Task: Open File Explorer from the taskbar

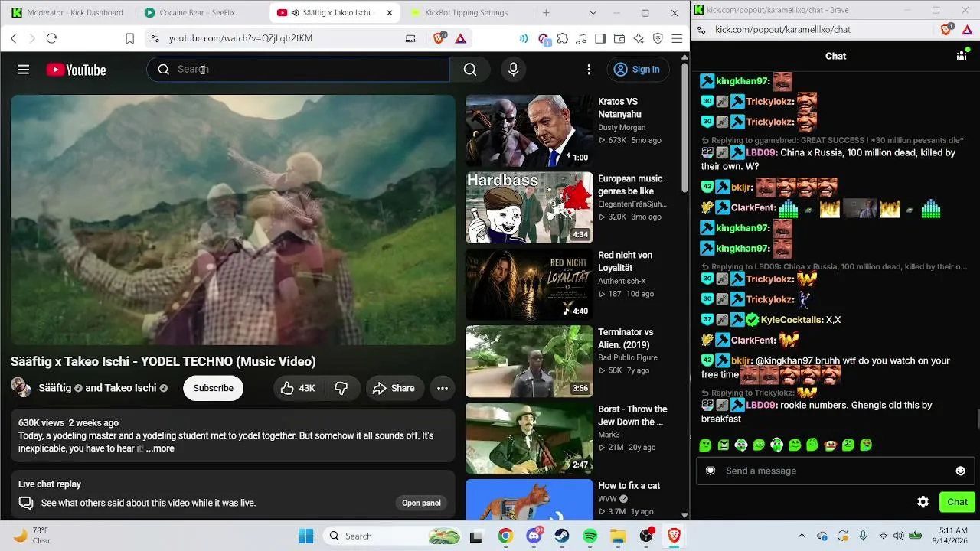Action: [x=618, y=536]
